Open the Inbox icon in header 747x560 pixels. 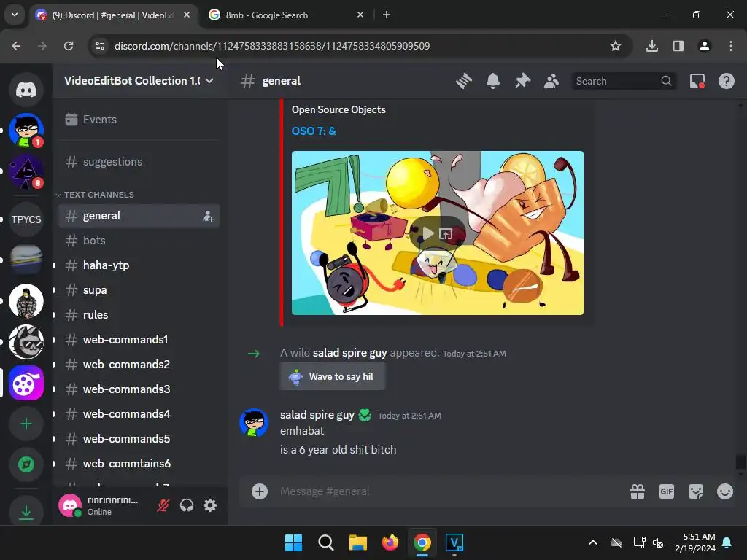(697, 81)
